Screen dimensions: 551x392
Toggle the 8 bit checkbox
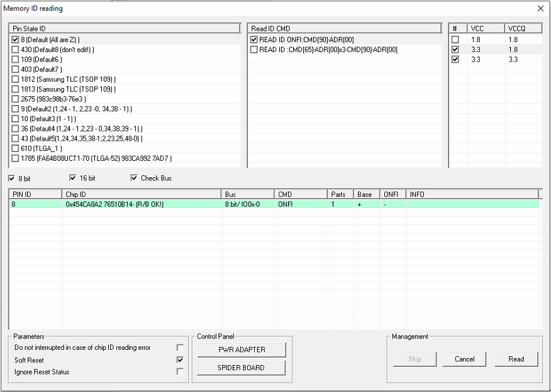click(12, 178)
